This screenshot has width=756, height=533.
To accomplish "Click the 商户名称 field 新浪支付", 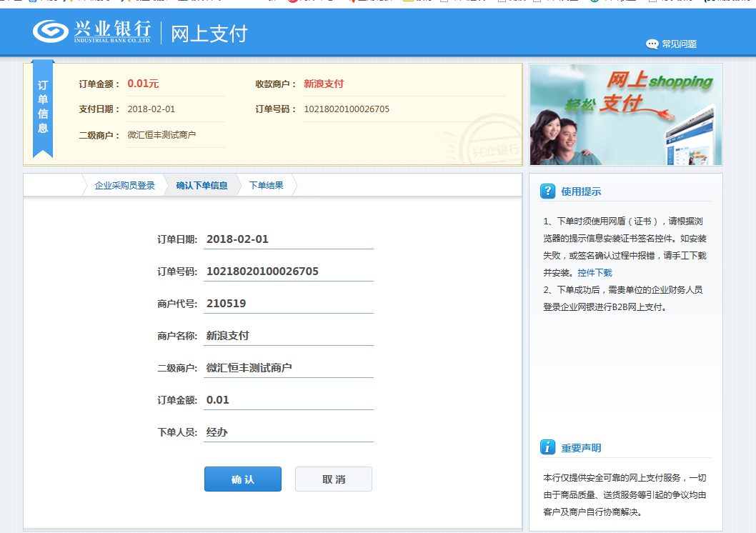I will 288,336.
